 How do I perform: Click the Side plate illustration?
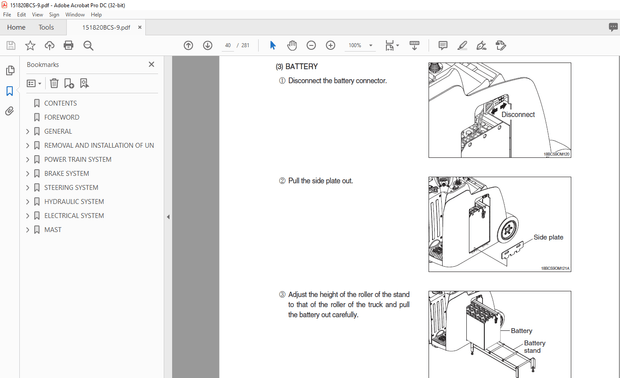tap(499, 224)
